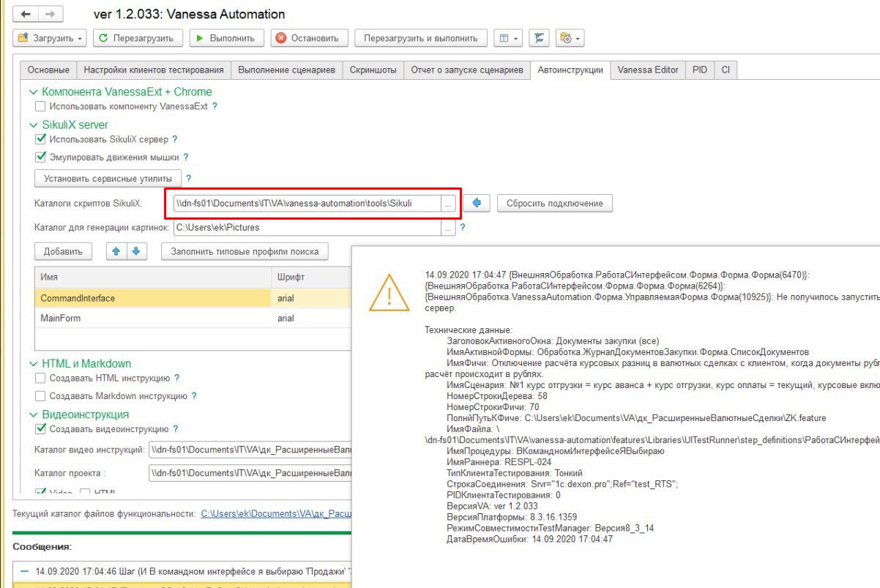Open Настройки клиентов тестирования tab
This screenshot has width=880, height=588.
[x=154, y=70]
